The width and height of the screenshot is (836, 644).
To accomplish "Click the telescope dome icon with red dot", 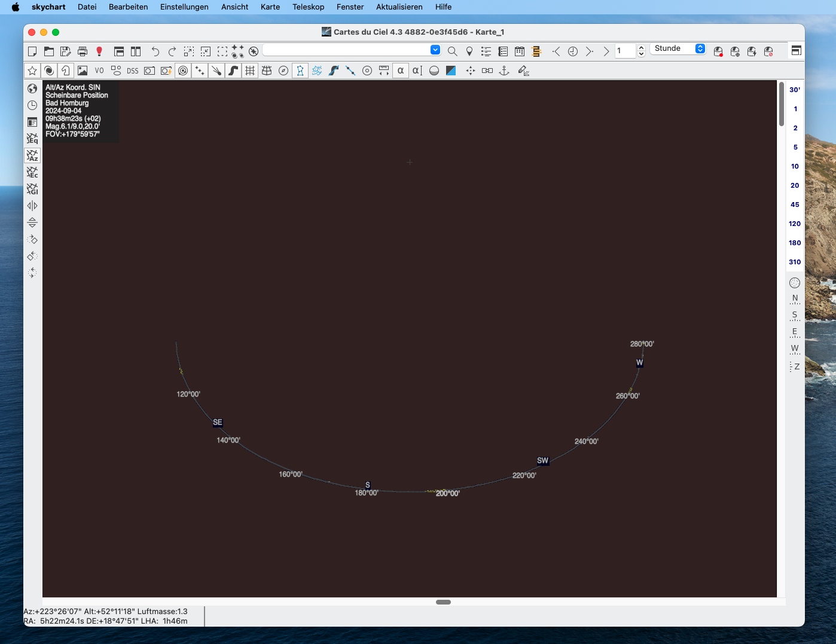I will pyautogui.click(x=718, y=51).
